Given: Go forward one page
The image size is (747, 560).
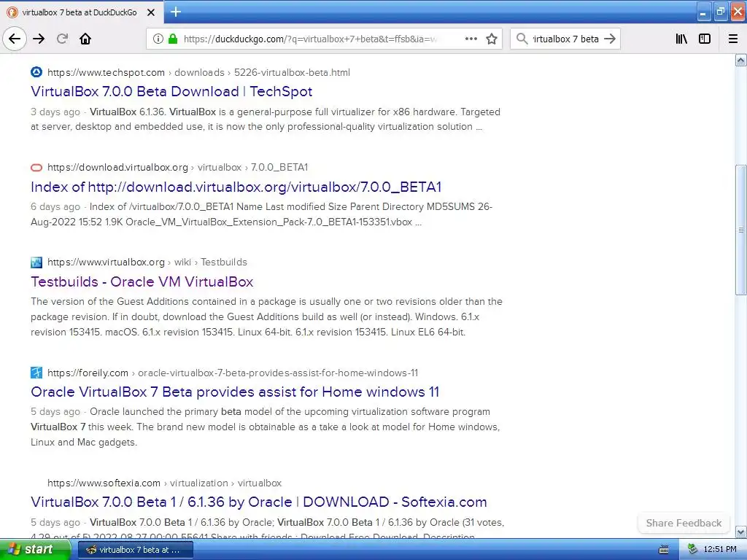Looking at the screenshot, I should (x=39, y=39).
